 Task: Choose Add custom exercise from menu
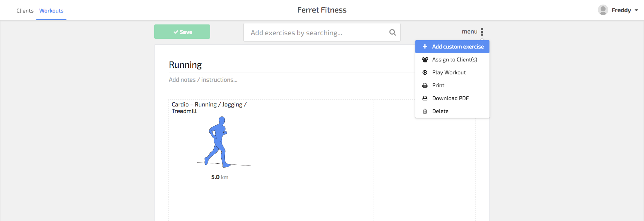(x=452, y=47)
